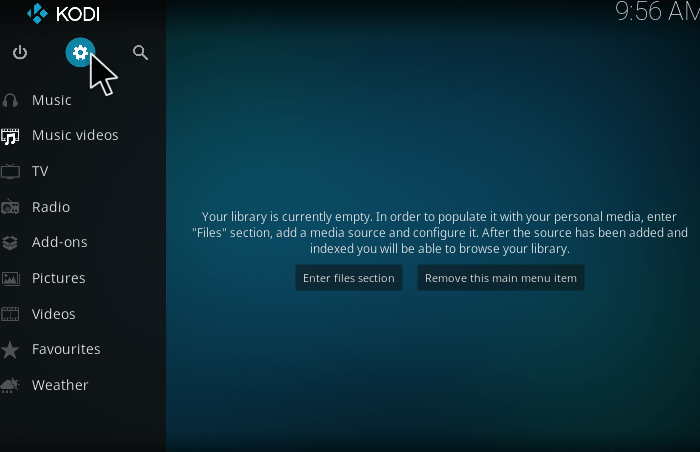The height and width of the screenshot is (452, 700).
Task: Open the Weather menu label
Action: [60, 385]
